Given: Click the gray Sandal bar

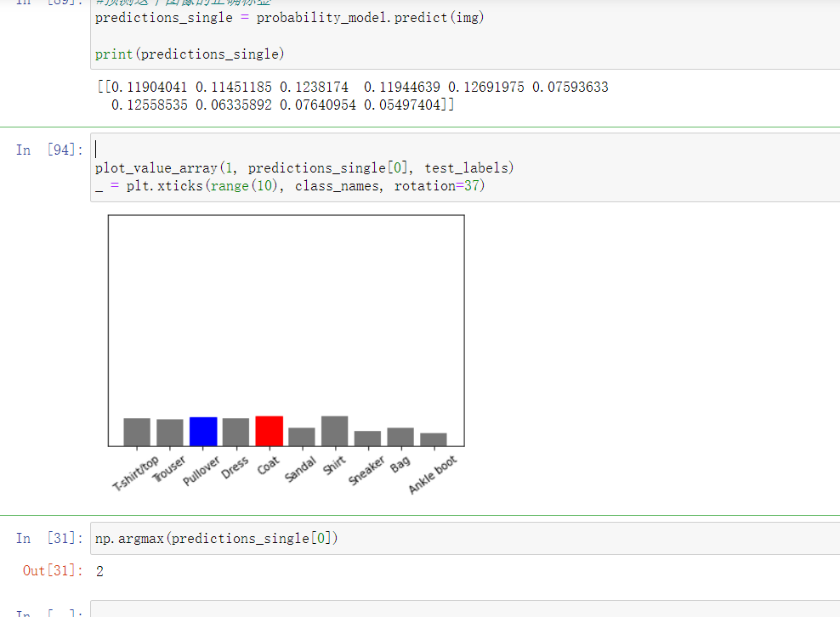Looking at the screenshot, I should pos(302,437).
